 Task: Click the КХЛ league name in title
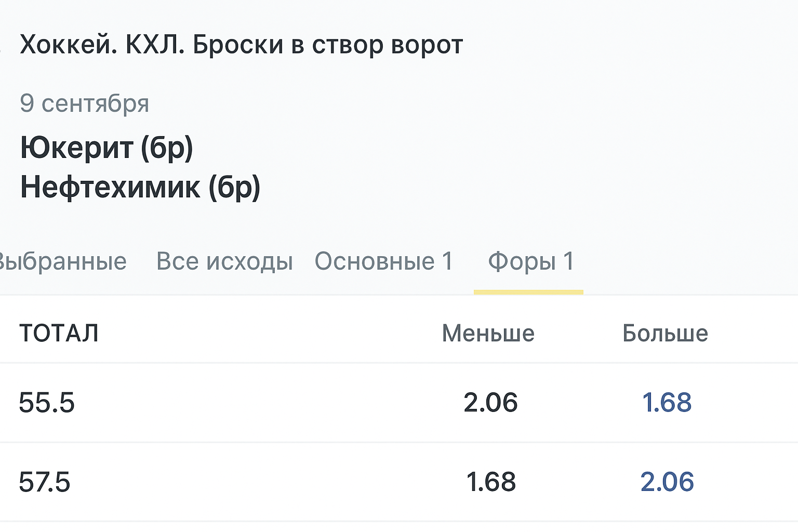154,45
